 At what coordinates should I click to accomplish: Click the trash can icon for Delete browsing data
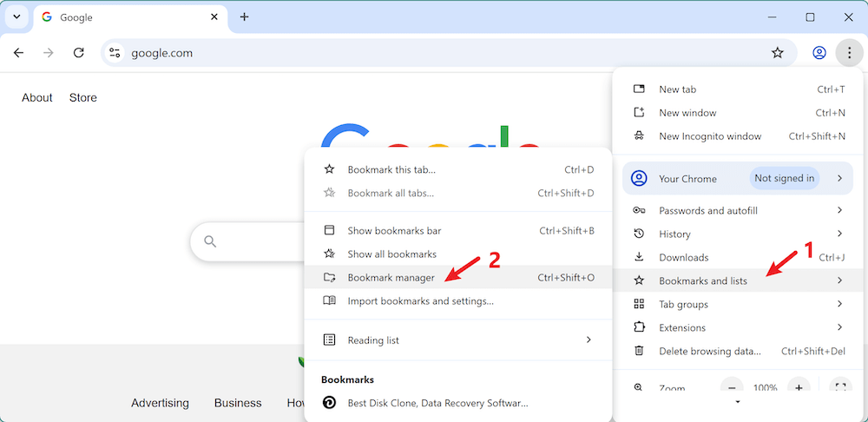[639, 351]
